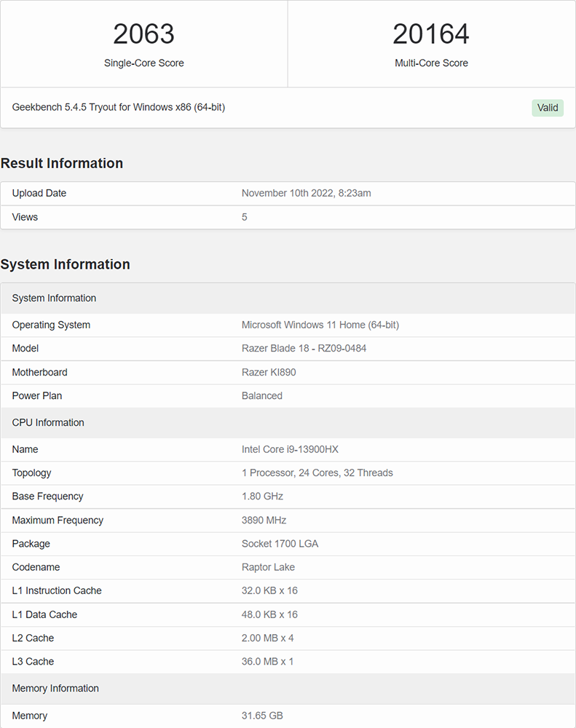This screenshot has height=728, width=576.
Task: Select the 1.80 GHz base frequency value
Action: tap(262, 496)
